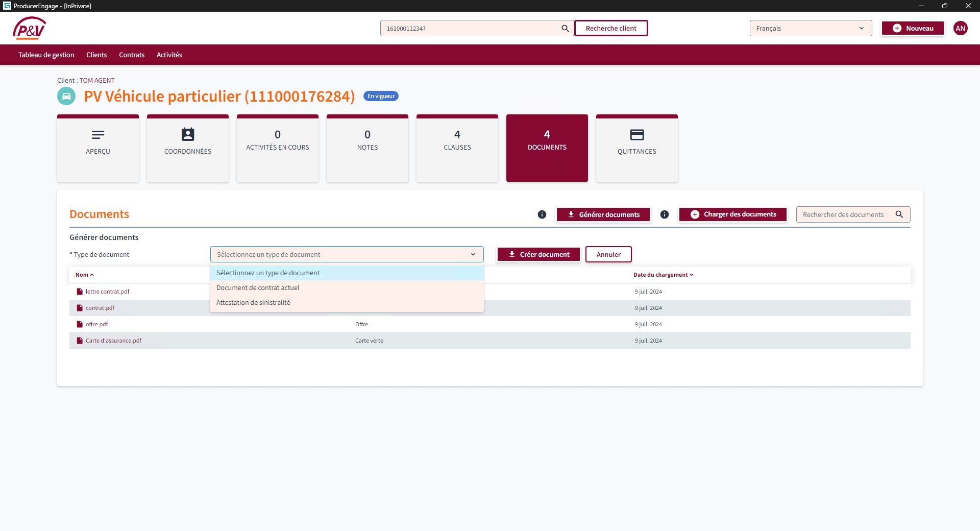Click the AN user avatar
This screenshot has height=531, width=980.
pyautogui.click(x=961, y=28)
